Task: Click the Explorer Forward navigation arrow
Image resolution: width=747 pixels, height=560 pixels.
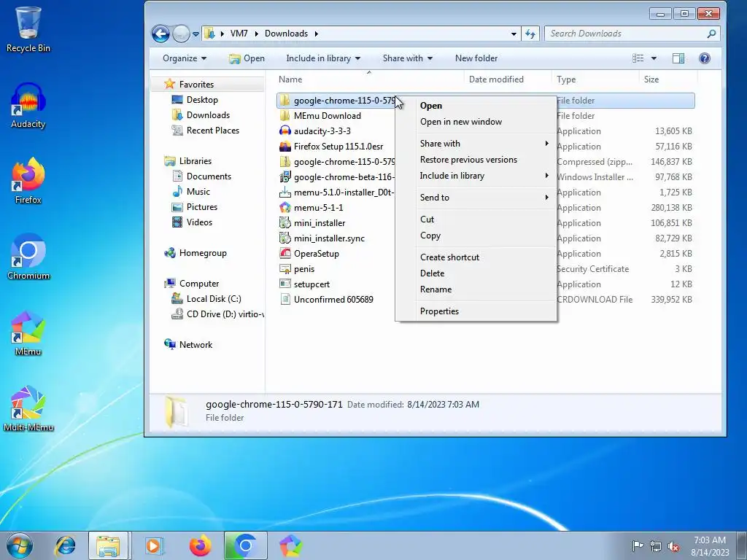Action: pyautogui.click(x=181, y=34)
